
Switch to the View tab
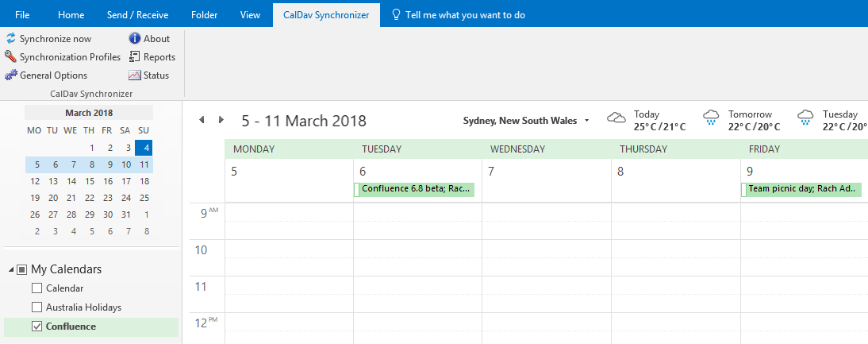pyautogui.click(x=250, y=15)
